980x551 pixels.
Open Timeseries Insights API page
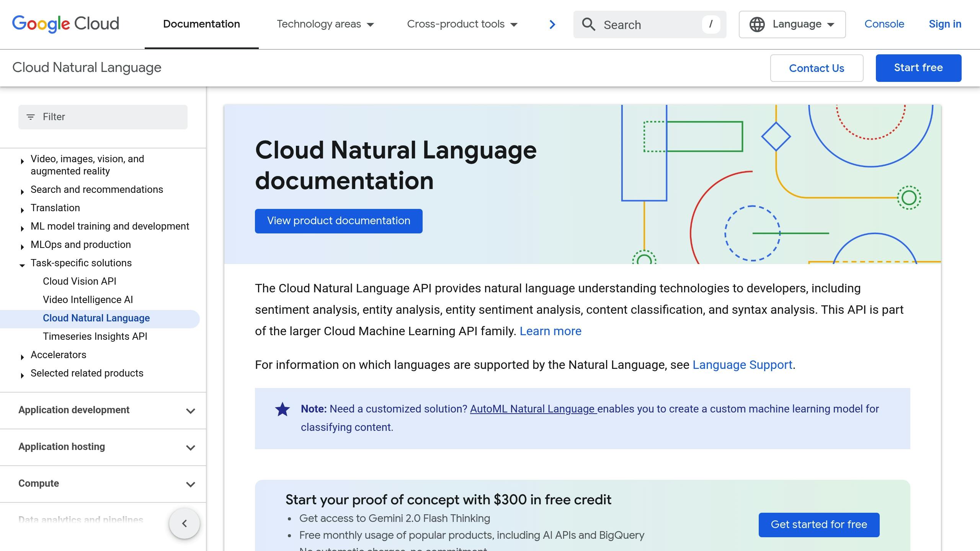point(95,336)
